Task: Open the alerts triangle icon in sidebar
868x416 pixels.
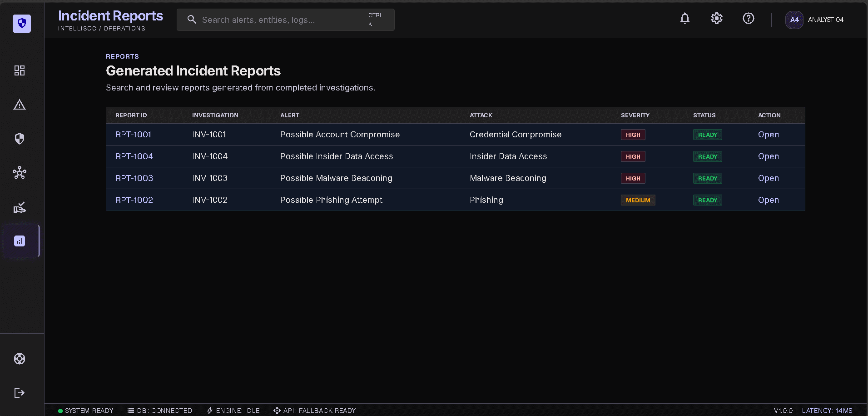Action: [x=20, y=105]
